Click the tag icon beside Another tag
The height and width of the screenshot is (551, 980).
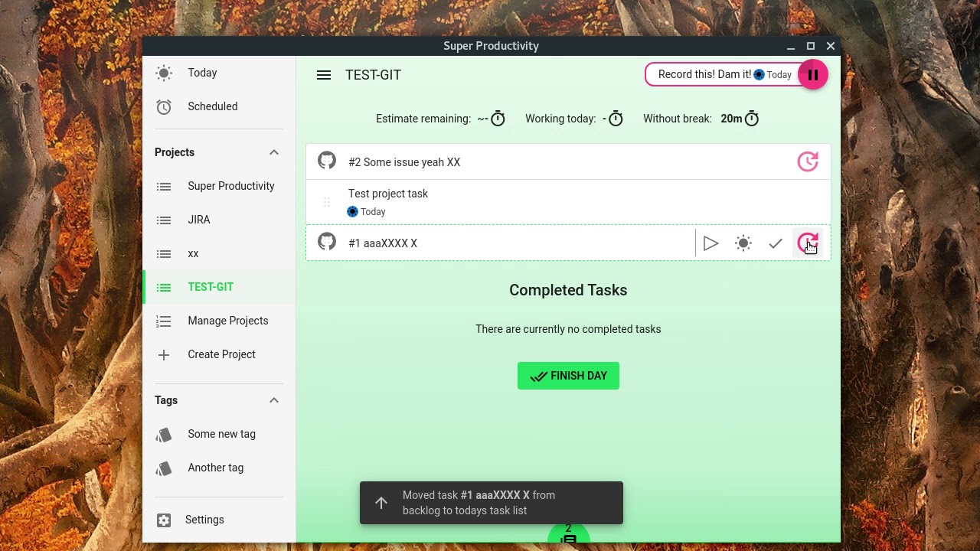[164, 468]
